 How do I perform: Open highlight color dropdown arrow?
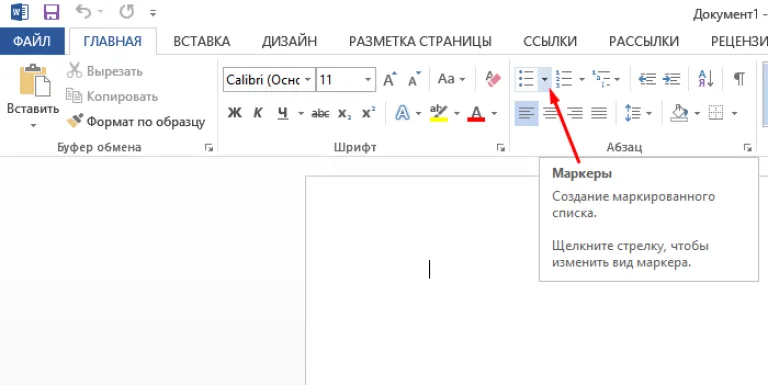click(x=456, y=114)
